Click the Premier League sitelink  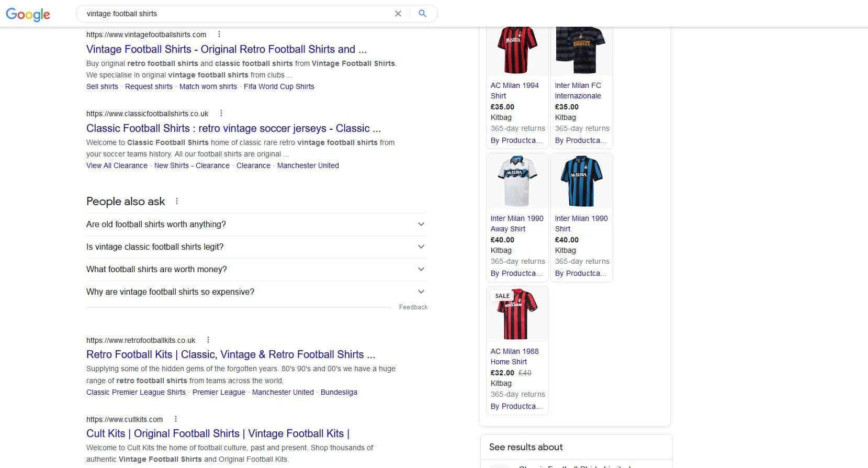pos(219,392)
